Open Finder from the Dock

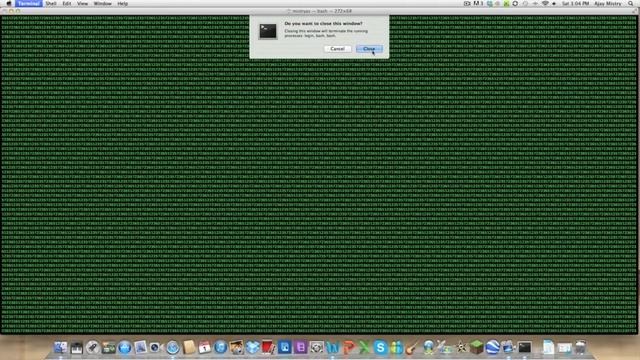(x=60, y=347)
